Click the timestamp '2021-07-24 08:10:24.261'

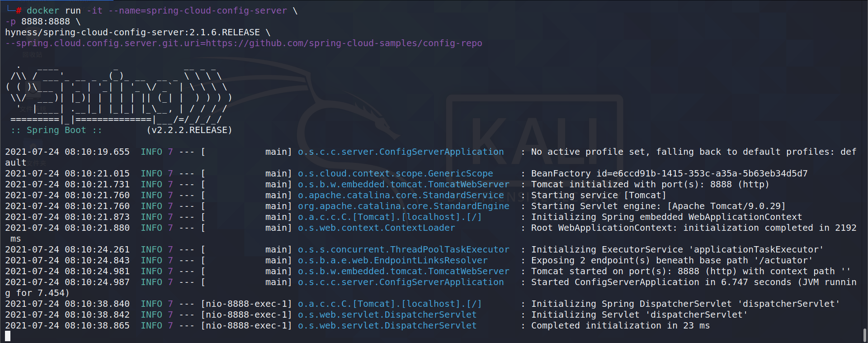(67, 250)
